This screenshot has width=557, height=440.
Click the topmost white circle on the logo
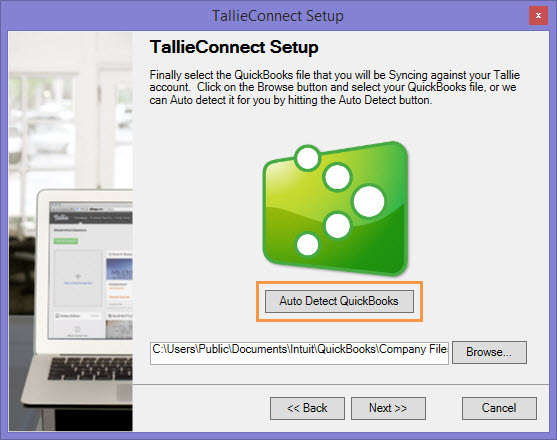[x=308, y=158]
